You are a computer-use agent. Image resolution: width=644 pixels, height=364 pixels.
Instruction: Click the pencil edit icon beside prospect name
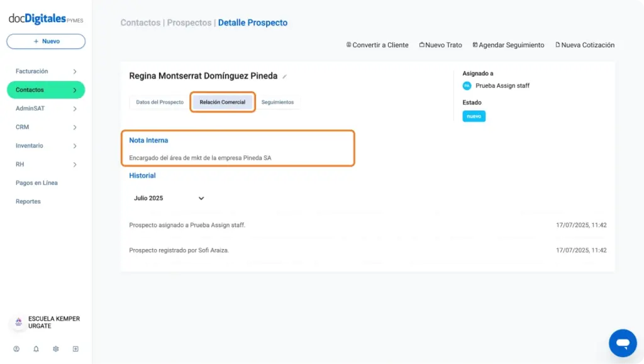point(285,77)
